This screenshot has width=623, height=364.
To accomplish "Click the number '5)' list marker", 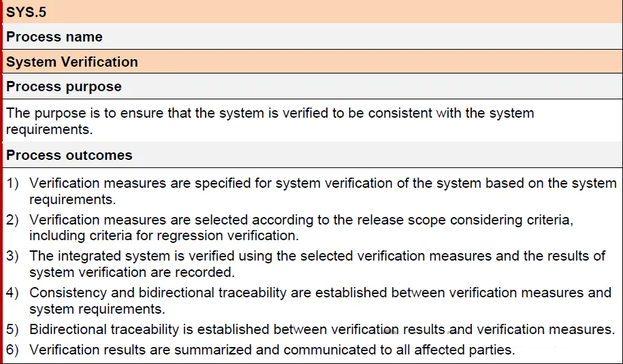I will tap(12, 329).
